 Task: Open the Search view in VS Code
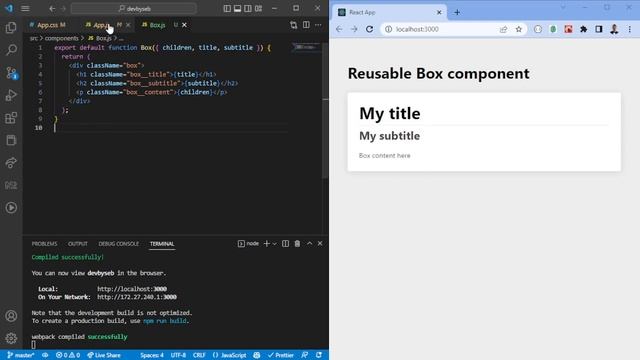(x=11, y=50)
